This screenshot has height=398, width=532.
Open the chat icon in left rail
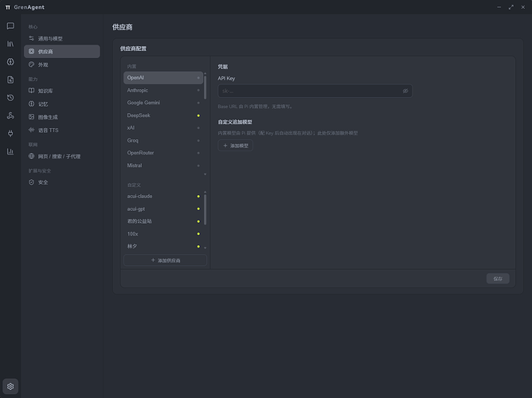10,26
